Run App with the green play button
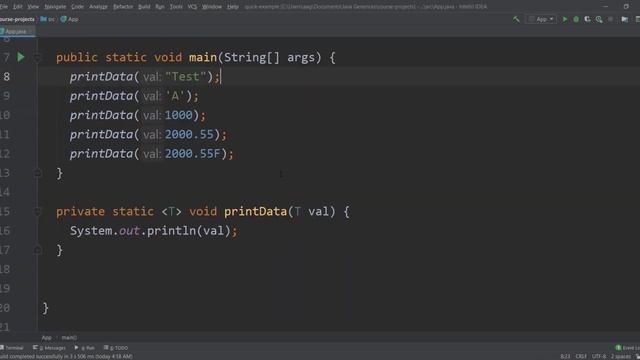This screenshot has width=640, height=360. 565,19
